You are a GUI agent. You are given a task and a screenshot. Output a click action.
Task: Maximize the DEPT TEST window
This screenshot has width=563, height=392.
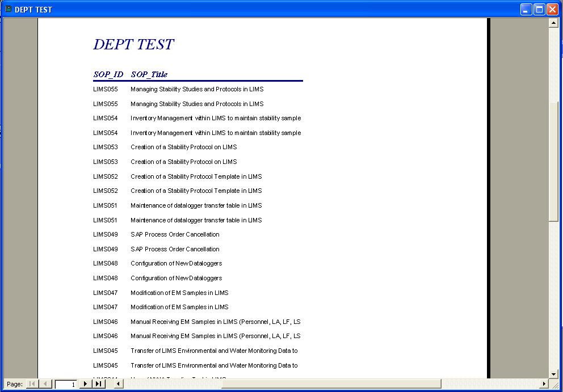point(539,10)
